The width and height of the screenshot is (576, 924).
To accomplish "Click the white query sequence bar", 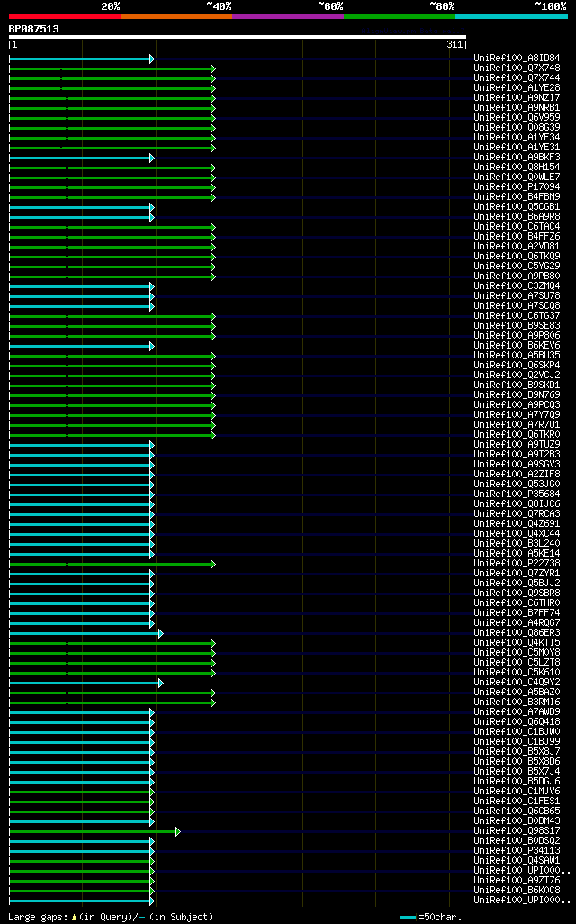I will coord(238,37).
